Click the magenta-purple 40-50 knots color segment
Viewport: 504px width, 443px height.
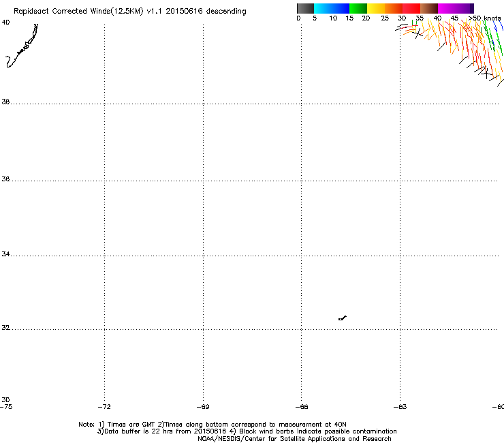tap(456, 8)
